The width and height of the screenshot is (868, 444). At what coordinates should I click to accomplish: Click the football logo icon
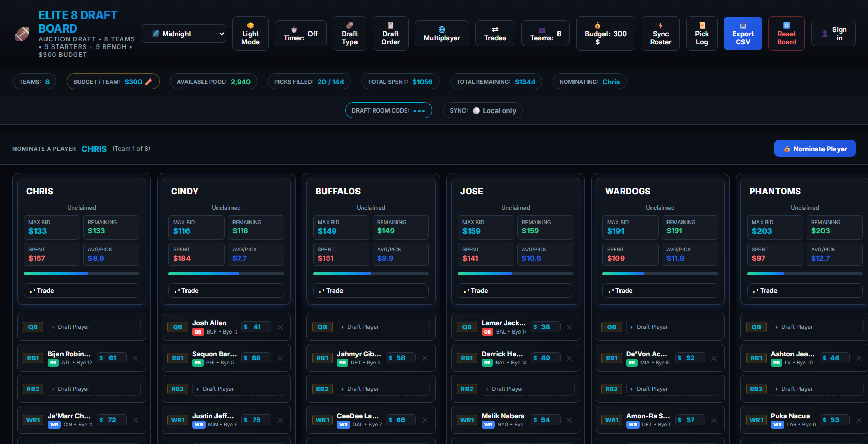22,34
